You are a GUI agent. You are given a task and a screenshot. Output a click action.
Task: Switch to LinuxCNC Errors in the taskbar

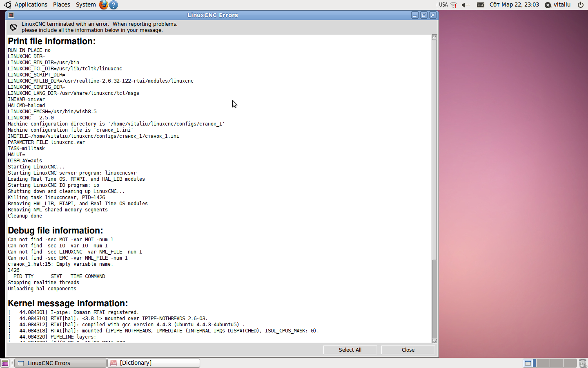60,363
